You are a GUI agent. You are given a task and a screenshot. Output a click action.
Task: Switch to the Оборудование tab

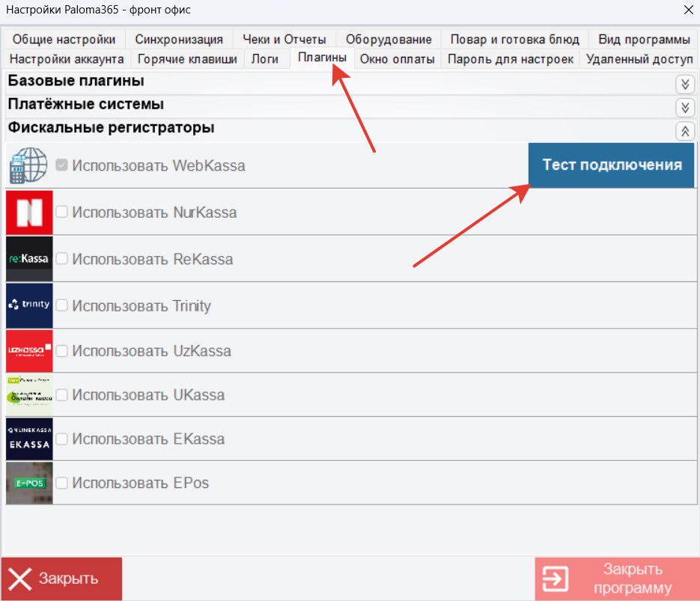[389, 40]
